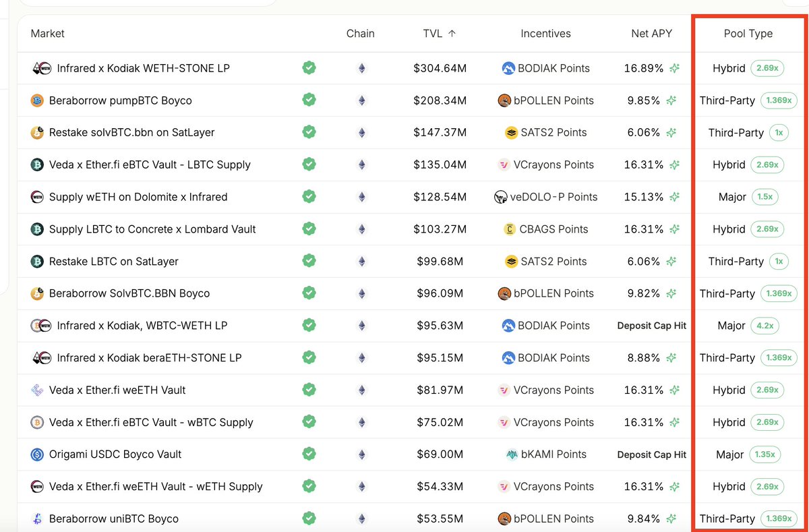Click the 1.35x multiplier badge
809x532 pixels.
(x=765, y=454)
